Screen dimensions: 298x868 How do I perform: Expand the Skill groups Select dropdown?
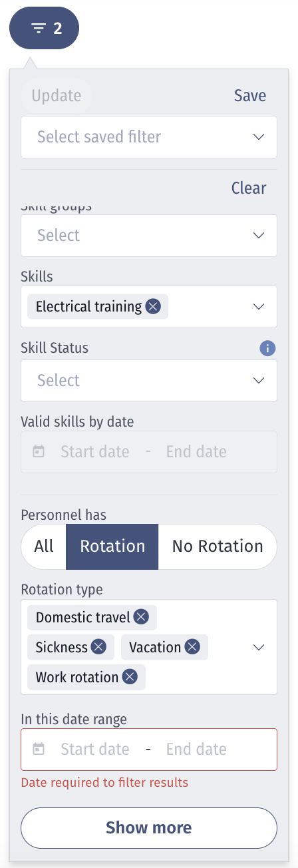coord(149,236)
